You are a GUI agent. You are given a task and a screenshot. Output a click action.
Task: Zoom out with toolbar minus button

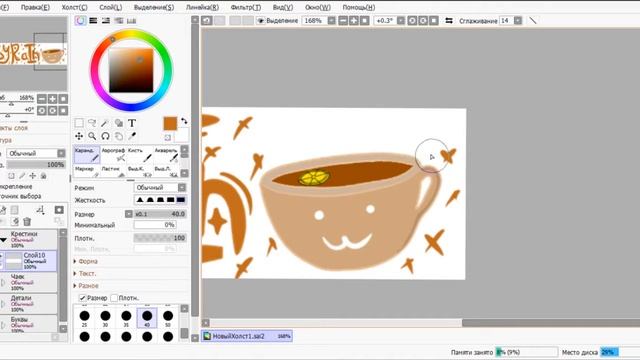(343, 20)
